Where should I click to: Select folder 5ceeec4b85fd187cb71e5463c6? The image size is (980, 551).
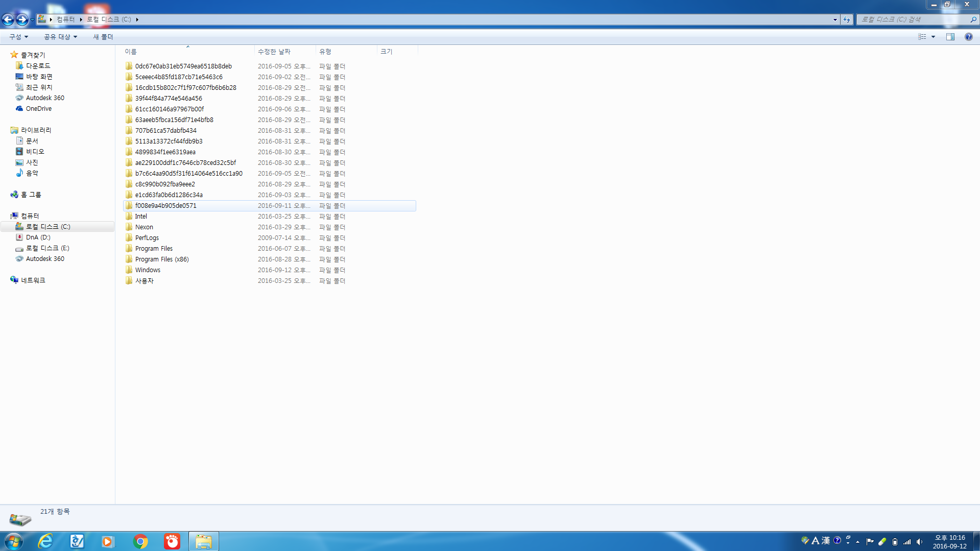270,77
